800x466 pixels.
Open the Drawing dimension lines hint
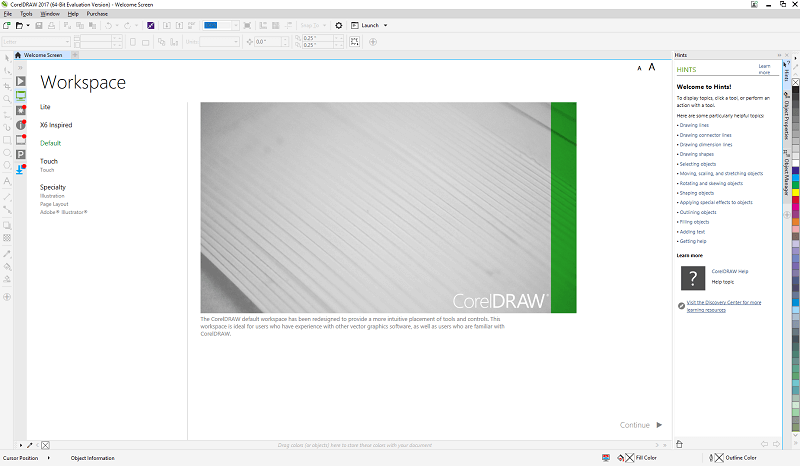[x=706, y=144]
